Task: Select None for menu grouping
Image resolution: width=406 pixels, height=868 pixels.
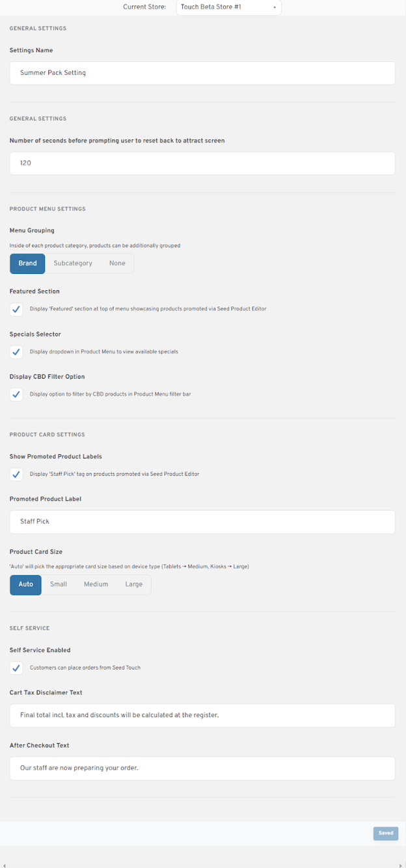Action: coord(117,264)
